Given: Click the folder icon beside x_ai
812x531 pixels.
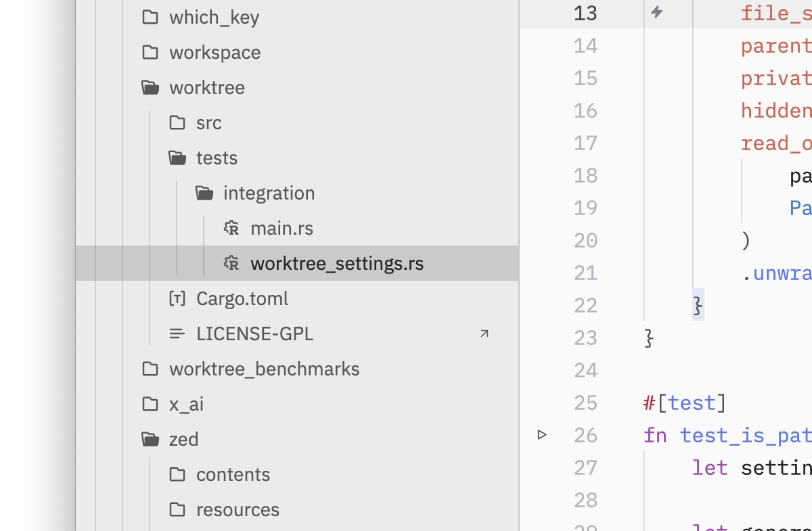Looking at the screenshot, I should [150, 404].
